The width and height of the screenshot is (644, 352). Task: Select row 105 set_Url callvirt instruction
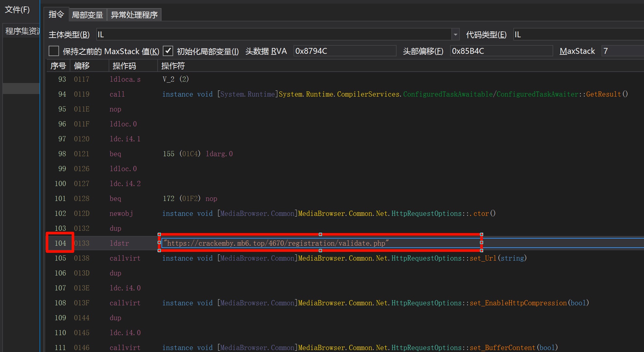125,258
